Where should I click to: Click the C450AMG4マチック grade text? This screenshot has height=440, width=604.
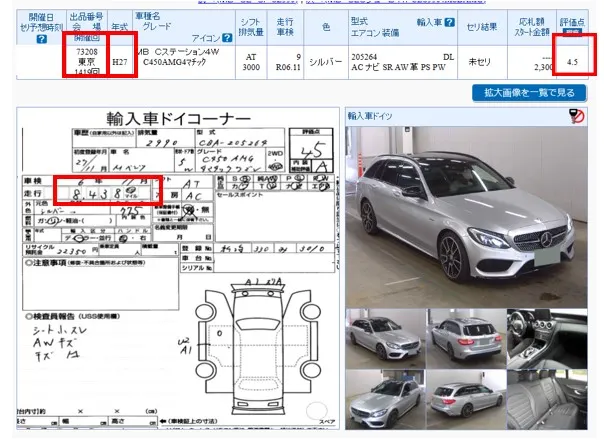pos(174,62)
